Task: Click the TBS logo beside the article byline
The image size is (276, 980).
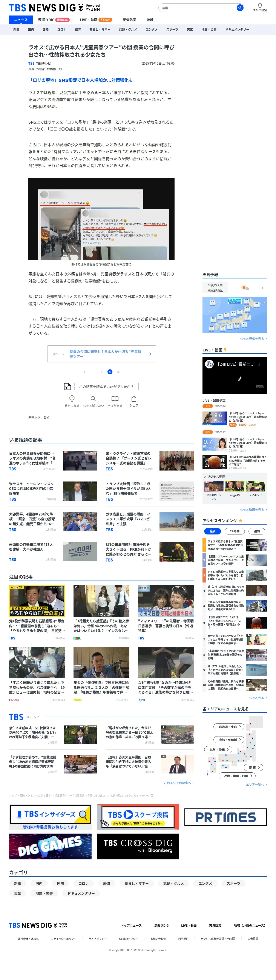Action: tap(32, 64)
